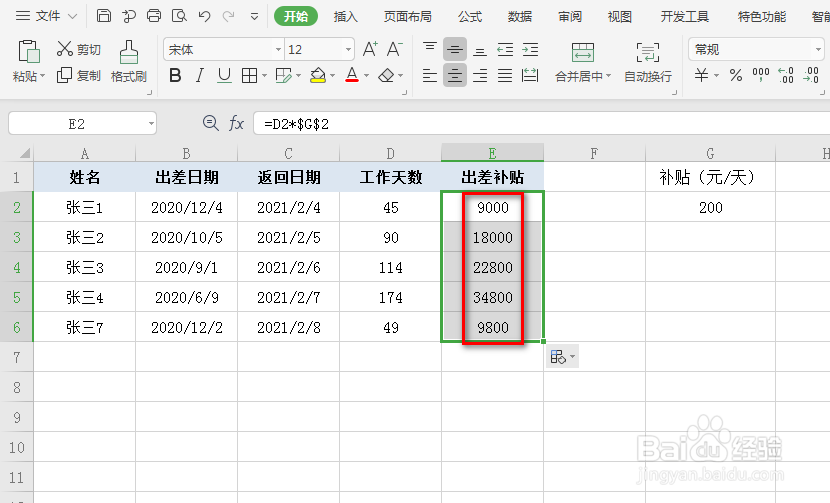Increase font size with A+ icon
Screen dimensions: 830x503
click(x=370, y=49)
